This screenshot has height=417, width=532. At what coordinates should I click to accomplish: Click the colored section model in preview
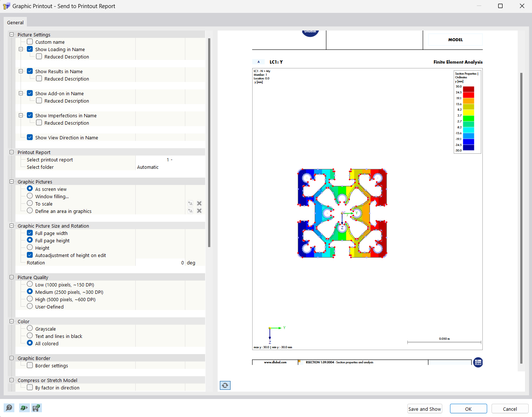pos(342,213)
